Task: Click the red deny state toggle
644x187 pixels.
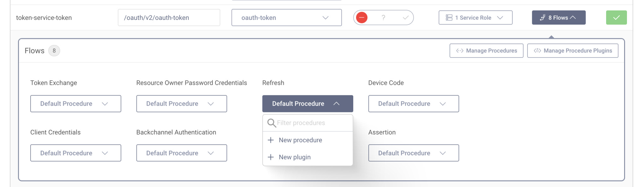Action: (362, 18)
